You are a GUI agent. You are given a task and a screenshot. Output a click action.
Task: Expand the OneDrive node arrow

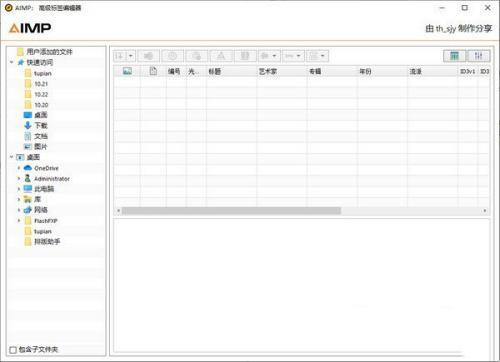point(19,168)
